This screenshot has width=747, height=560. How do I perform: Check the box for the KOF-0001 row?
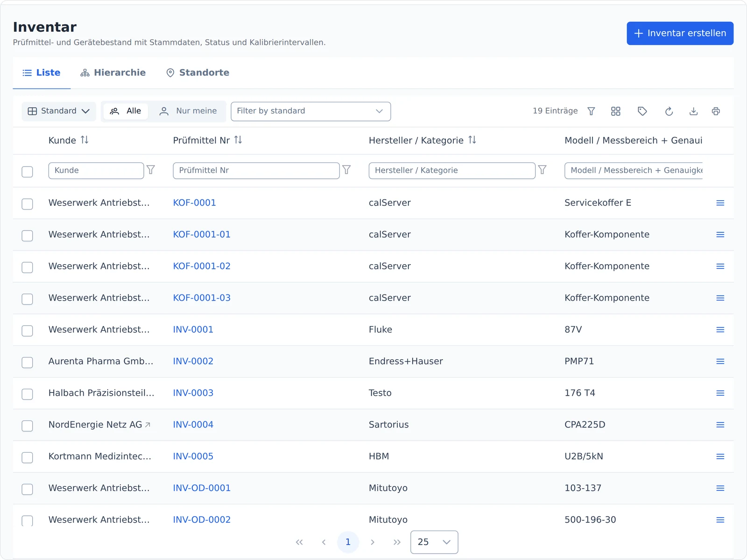27,204
